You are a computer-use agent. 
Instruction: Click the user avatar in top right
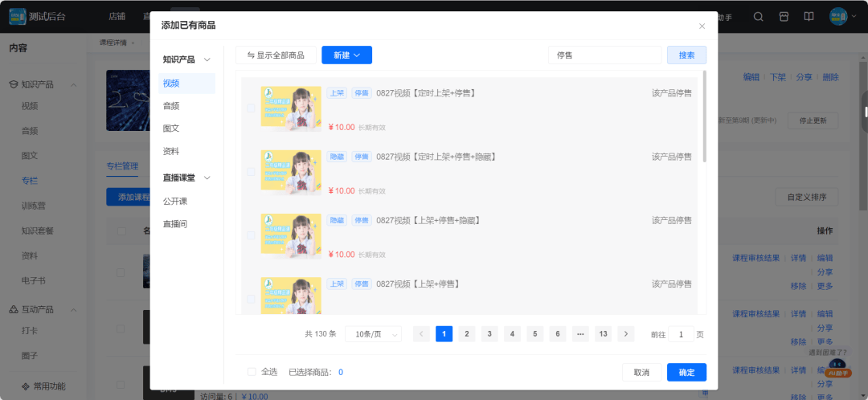click(837, 17)
